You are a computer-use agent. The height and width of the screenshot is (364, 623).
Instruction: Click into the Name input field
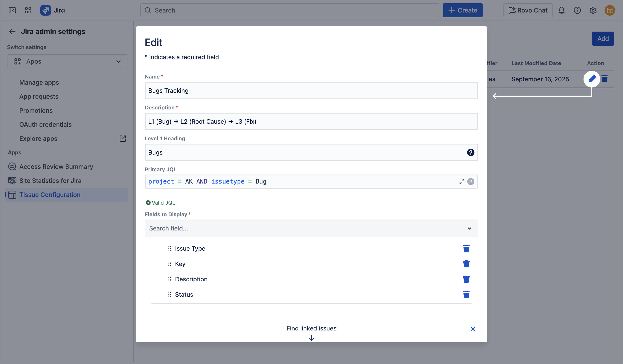point(311,91)
